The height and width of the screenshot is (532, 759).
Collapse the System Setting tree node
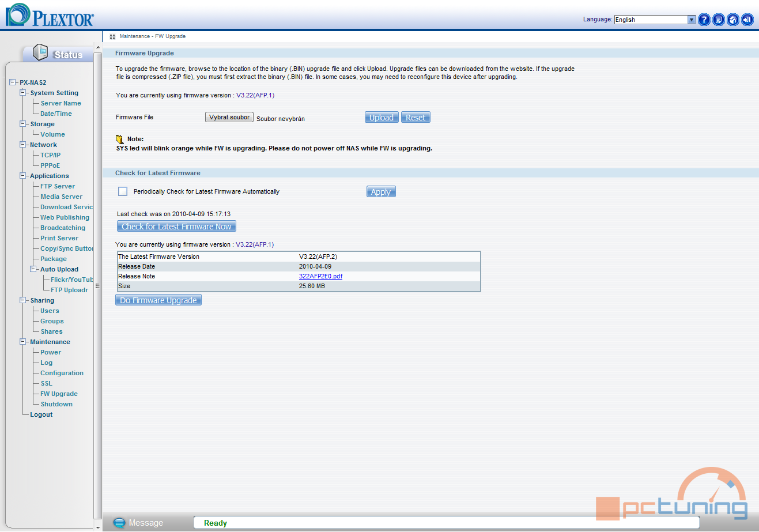coord(24,93)
